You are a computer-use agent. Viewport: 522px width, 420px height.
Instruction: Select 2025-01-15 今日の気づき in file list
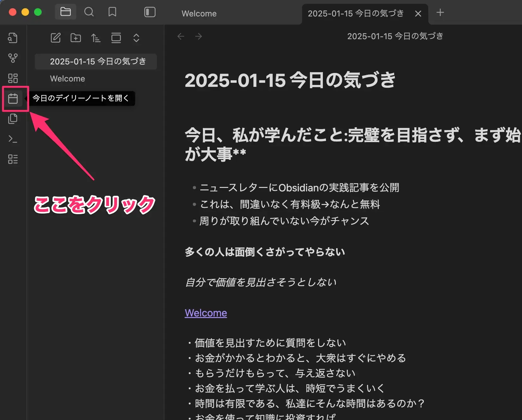click(x=96, y=61)
